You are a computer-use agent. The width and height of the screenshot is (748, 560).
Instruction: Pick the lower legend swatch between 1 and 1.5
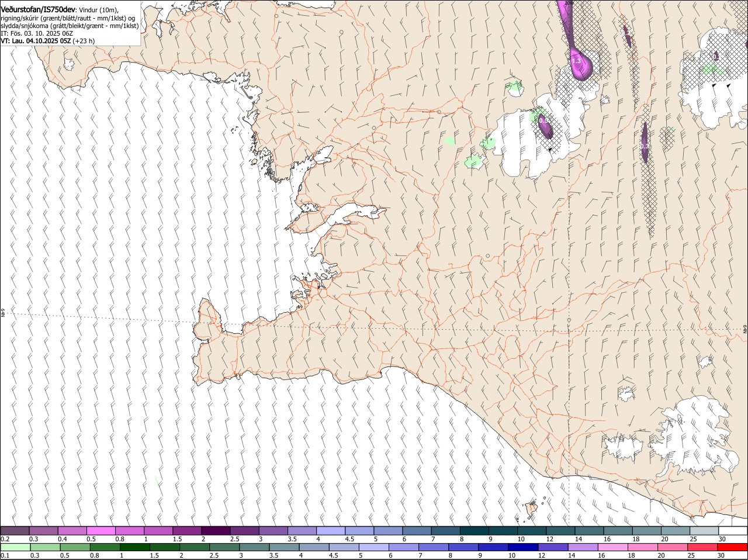pyautogui.click(x=135, y=548)
